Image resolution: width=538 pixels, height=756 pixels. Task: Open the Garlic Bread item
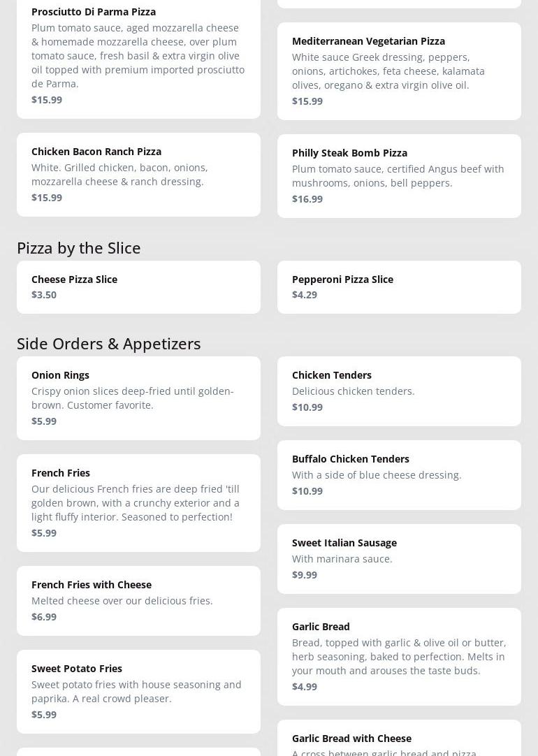pyautogui.click(x=399, y=656)
